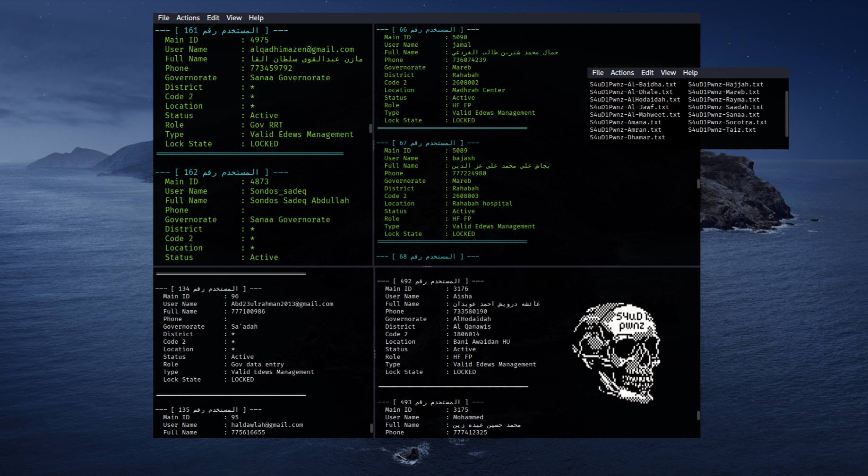
Task: Open Help menu in small file-list terminal
Action: click(x=690, y=73)
